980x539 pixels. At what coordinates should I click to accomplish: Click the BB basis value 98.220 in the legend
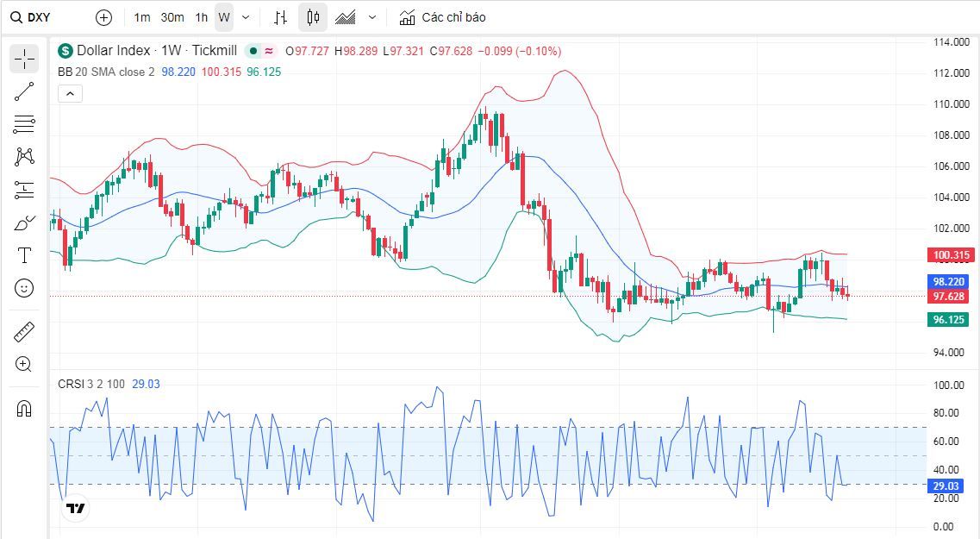[178, 72]
